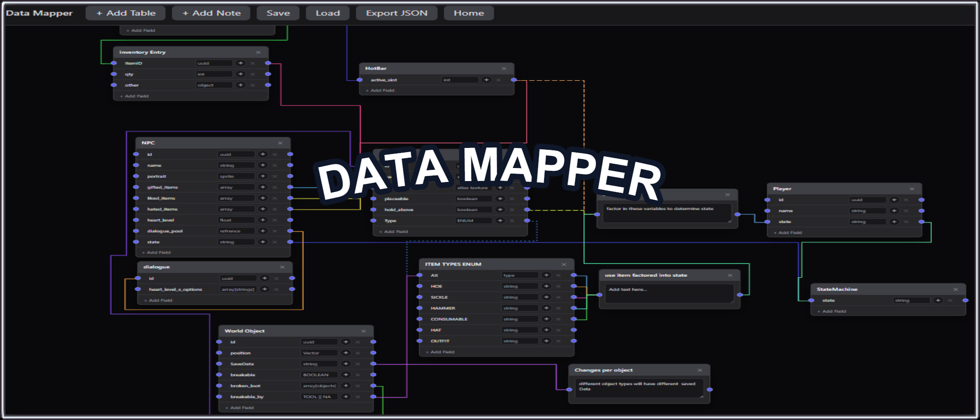Select the broken_loot field name
980x420 pixels.
click(245, 386)
